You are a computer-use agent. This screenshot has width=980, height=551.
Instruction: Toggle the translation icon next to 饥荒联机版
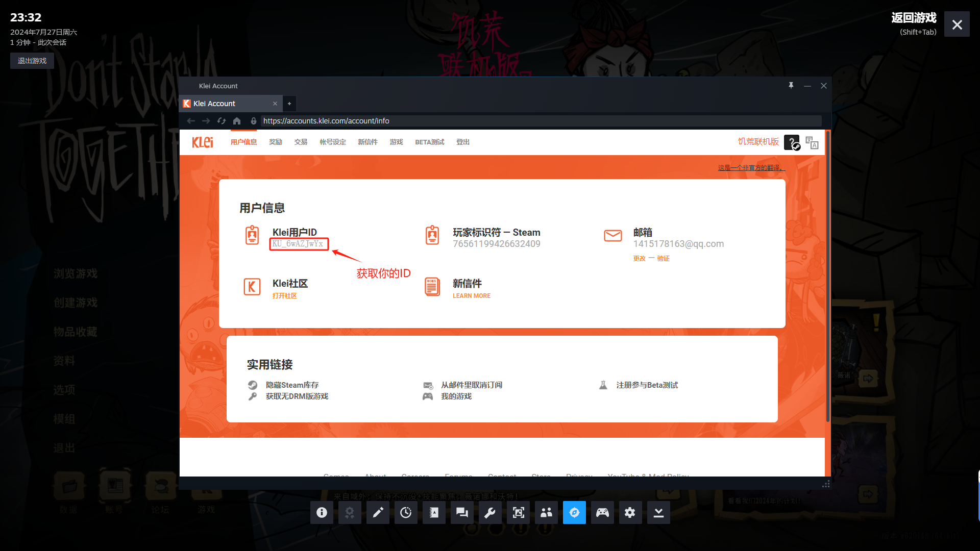tap(812, 142)
